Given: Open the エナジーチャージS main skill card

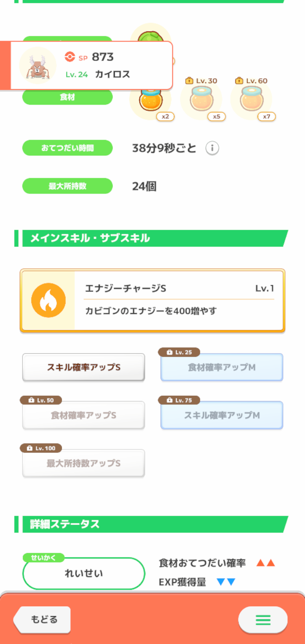Looking at the screenshot, I should (178, 300).
